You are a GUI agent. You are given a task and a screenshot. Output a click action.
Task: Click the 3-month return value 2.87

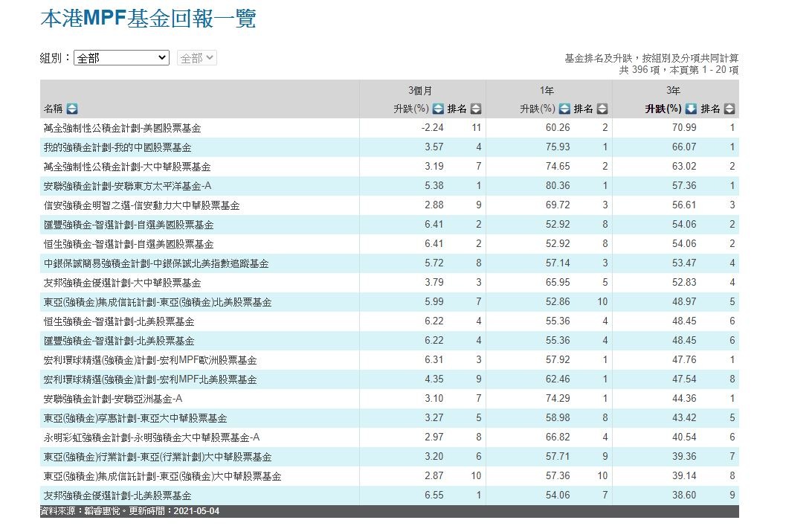coord(434,475)
